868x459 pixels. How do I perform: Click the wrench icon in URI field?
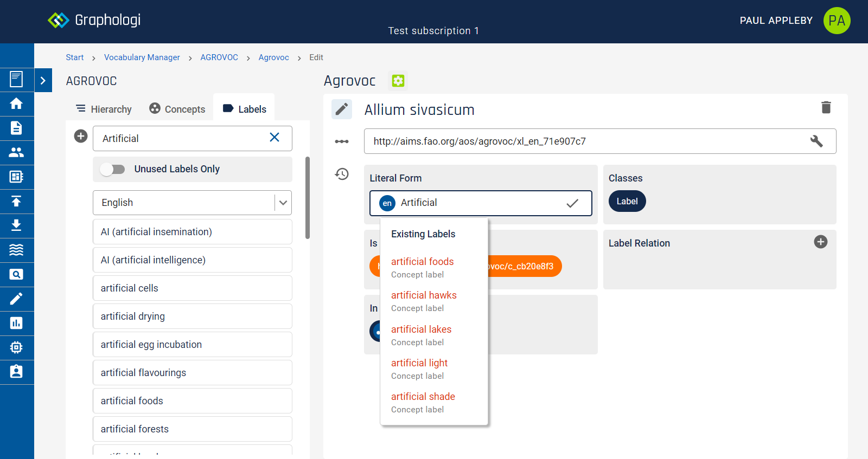coord(816,141)
